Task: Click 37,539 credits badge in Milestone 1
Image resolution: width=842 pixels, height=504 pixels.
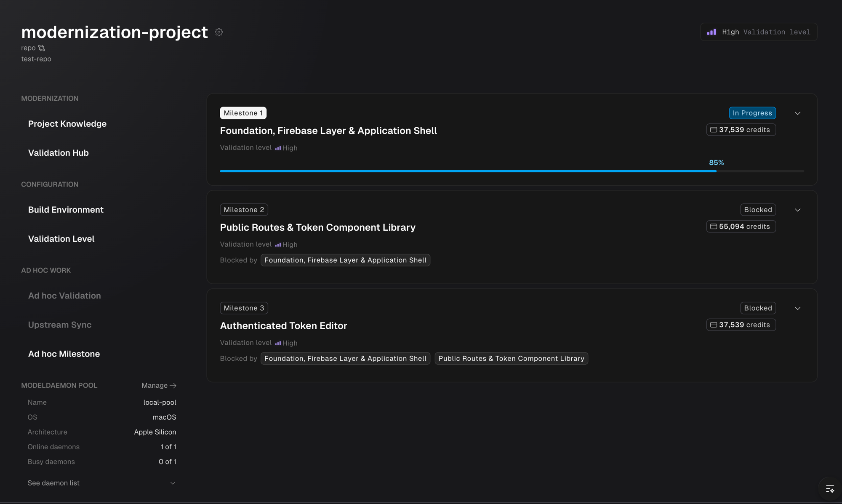Action: (x=741, y=130)
